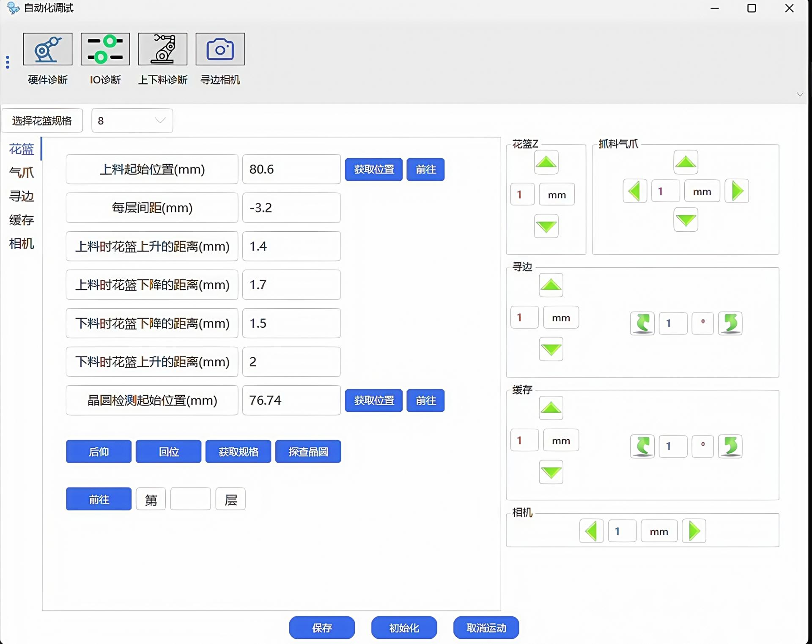Viewport: 812px width, 644px height.
Task: Click the 探查晶圆 button
Action: 308,452
